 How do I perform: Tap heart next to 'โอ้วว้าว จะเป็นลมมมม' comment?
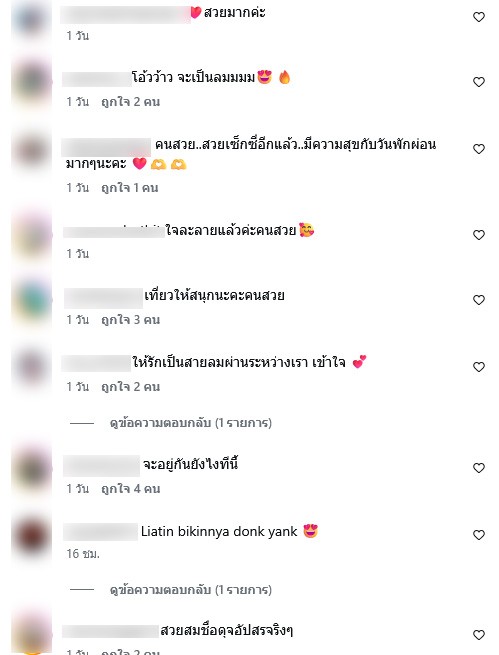479,82
